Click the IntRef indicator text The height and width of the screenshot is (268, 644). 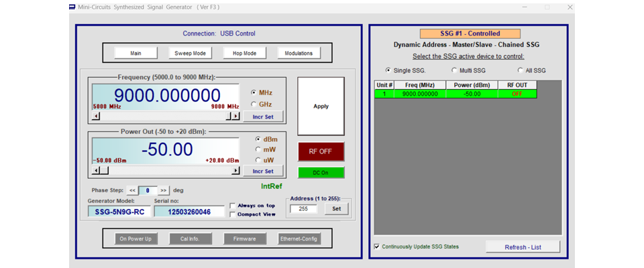[x=272, y=186]
